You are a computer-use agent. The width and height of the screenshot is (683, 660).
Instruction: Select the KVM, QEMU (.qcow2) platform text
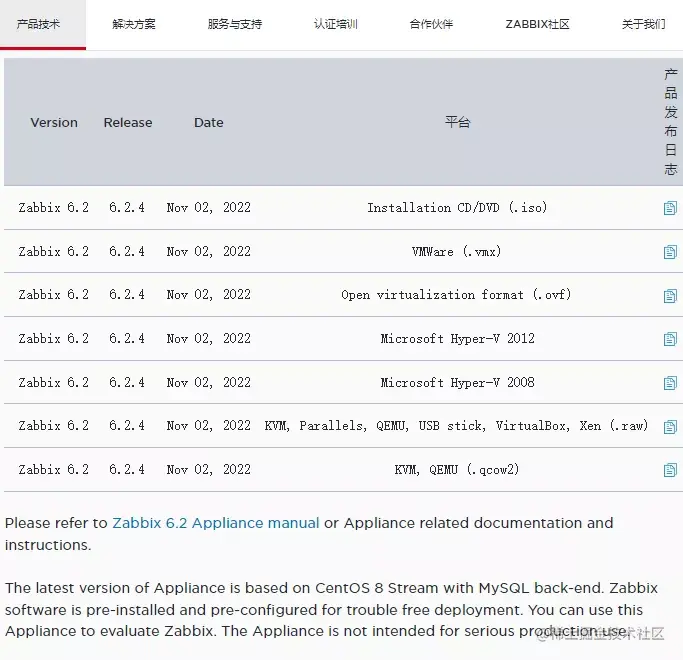coord(457,470)
